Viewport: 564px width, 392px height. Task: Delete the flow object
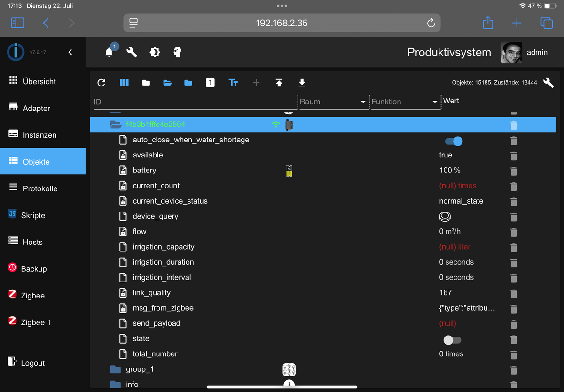pos(514,232)
